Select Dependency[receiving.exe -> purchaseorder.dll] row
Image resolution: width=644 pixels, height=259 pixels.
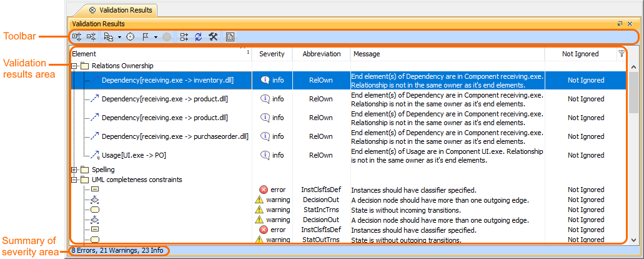[349, 136]
